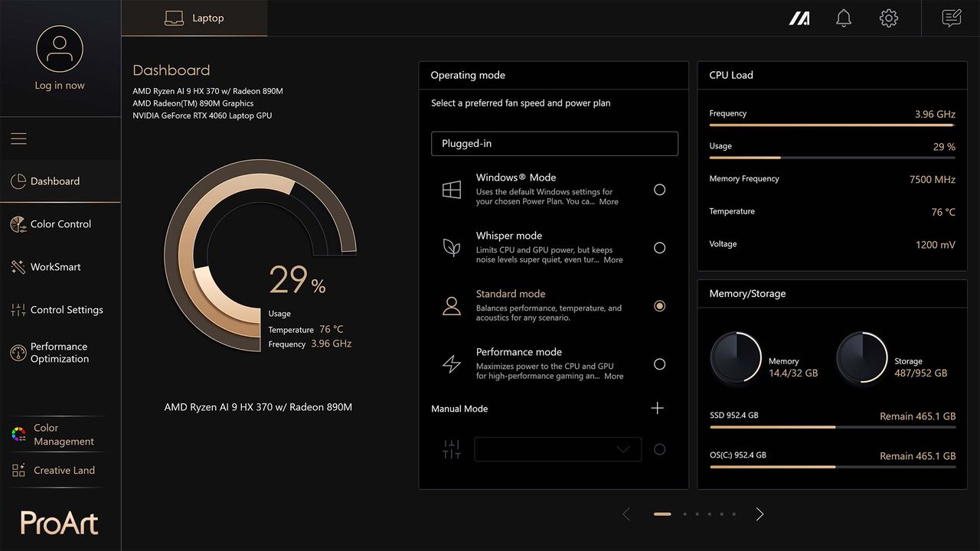Click the Memory circular gauge
Viewport: 980px width, 551px height.
pos(735,356)
